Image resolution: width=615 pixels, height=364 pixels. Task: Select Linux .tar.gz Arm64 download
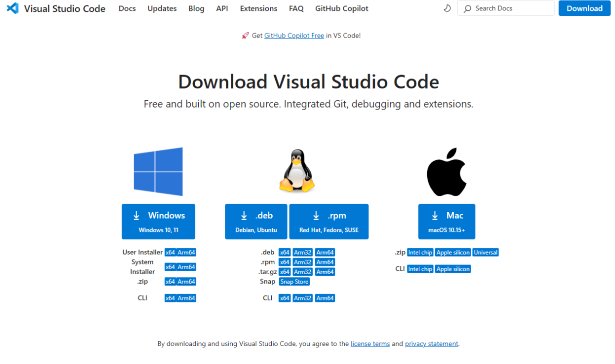pos(325,272)
